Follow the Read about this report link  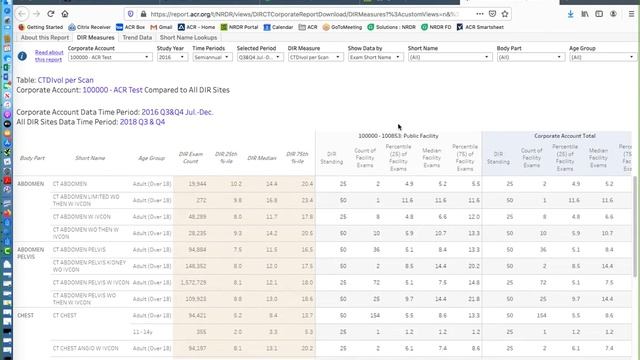point(49,56)
